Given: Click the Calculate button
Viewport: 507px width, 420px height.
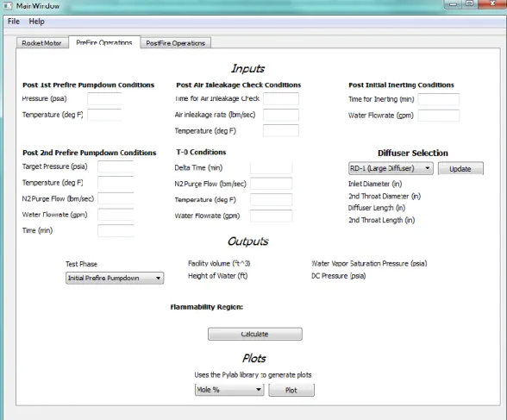Looking at the screenshot, I should (255, 334).
